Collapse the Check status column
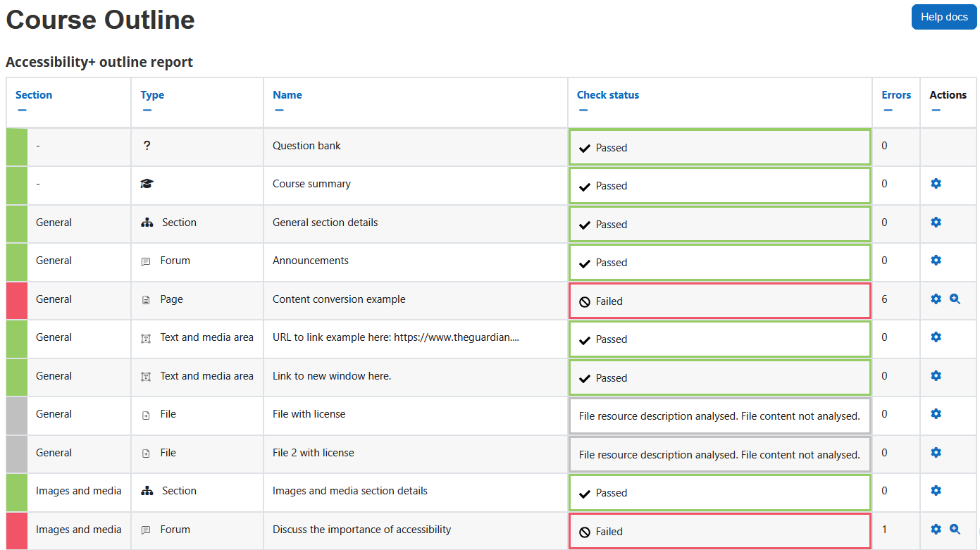This screenshot has height=550, width=980. click(583, 110)
